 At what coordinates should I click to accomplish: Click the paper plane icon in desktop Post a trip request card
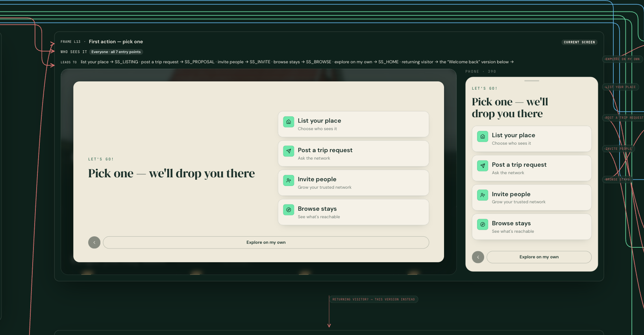[x=289, y=151]
